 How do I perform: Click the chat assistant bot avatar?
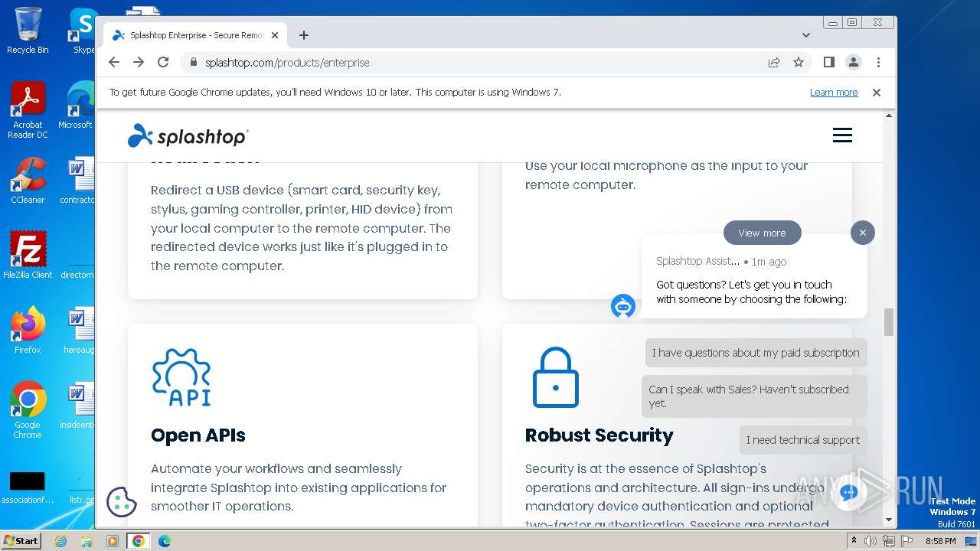point(623,306)
